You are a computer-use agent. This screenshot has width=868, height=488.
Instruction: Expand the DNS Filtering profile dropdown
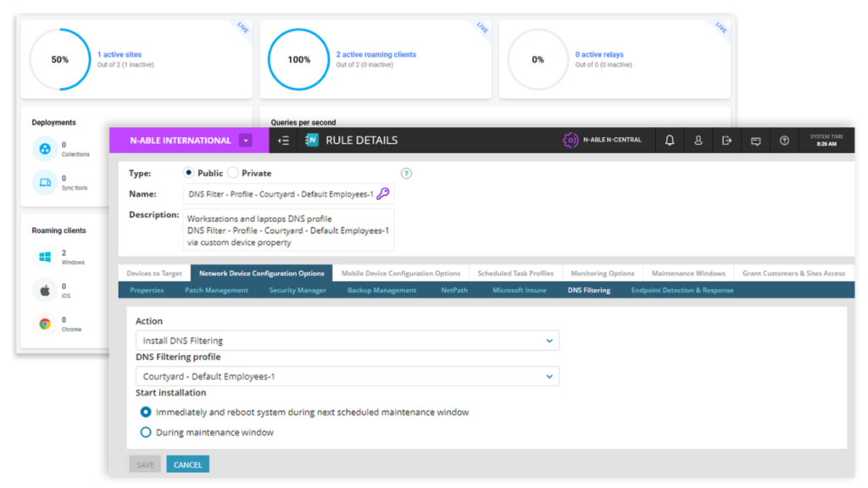(347, 376)
